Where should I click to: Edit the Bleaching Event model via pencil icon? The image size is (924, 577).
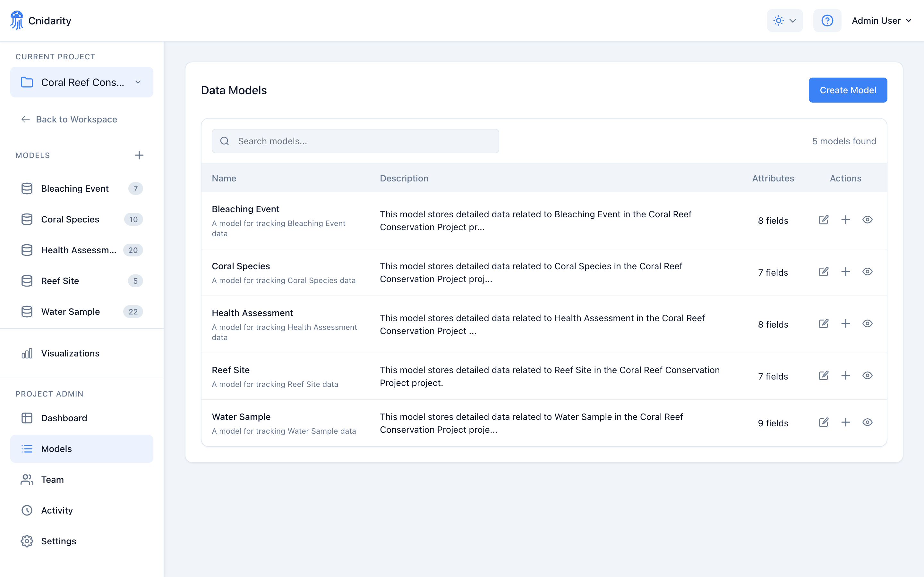(x=824, y=220)
